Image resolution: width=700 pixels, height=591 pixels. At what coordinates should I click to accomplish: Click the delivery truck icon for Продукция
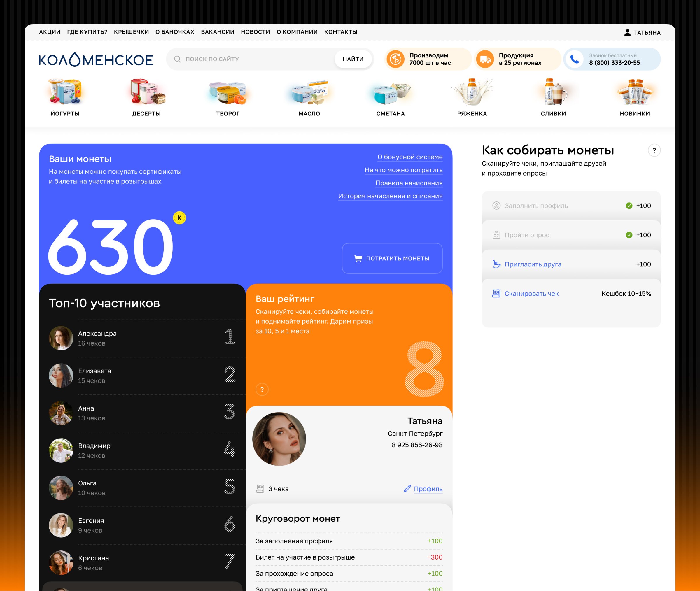coord(485,59)
